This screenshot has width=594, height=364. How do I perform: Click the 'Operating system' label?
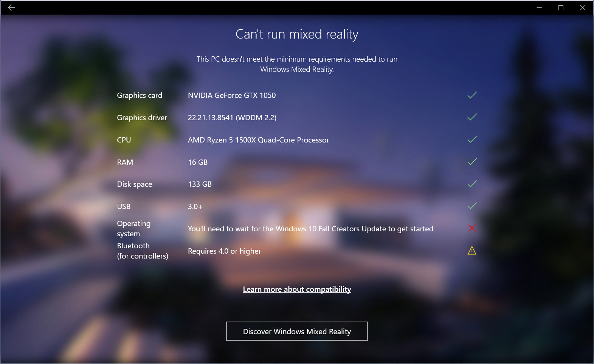click(134, 228)
